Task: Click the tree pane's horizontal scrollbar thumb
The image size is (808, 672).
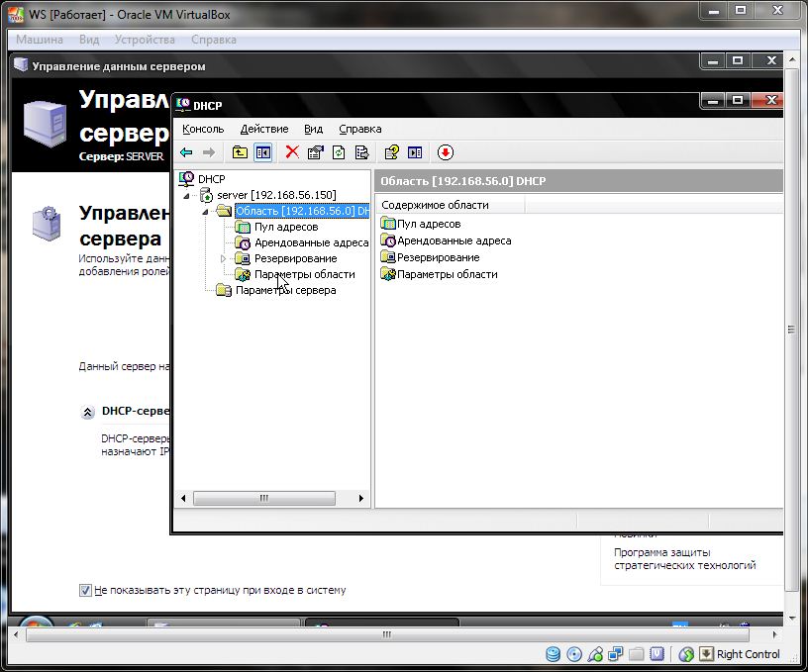Action: (x=263, y=498)
